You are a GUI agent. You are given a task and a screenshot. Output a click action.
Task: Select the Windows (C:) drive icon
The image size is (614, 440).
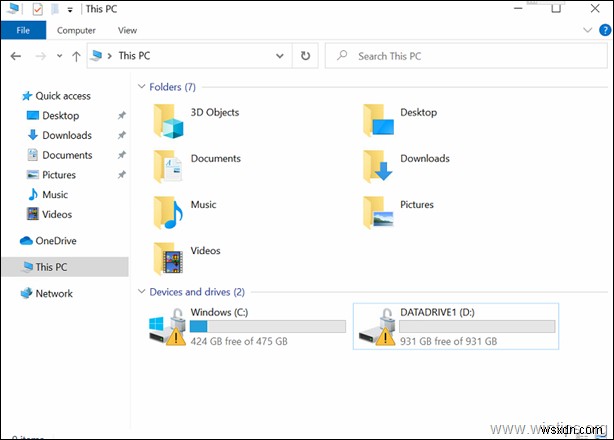(168, 326)
